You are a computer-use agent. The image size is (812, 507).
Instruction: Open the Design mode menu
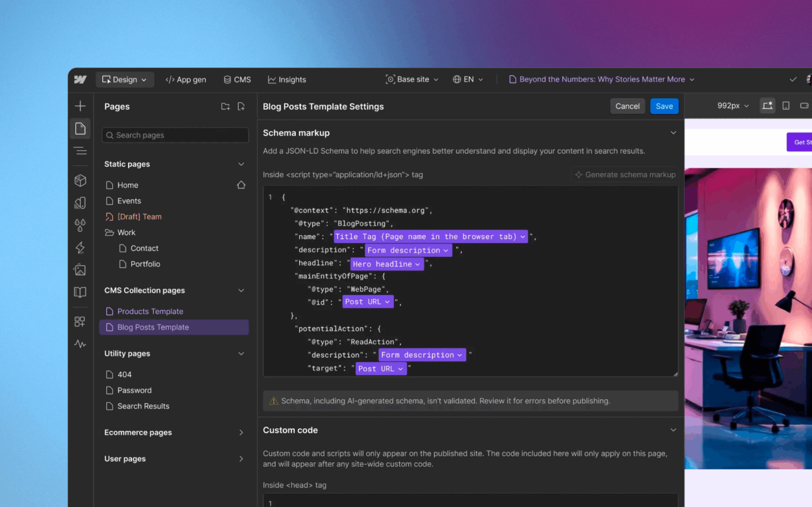(124, 80)
